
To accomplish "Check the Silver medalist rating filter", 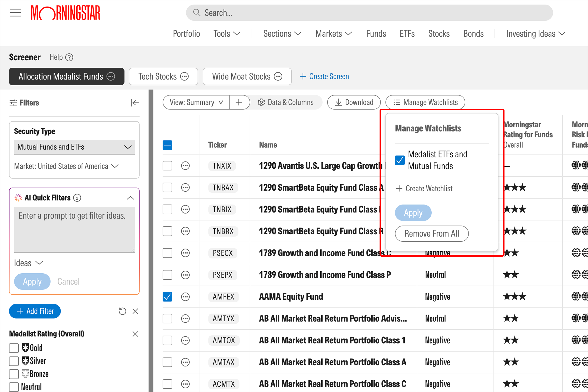I will click(x=14, y=361).
